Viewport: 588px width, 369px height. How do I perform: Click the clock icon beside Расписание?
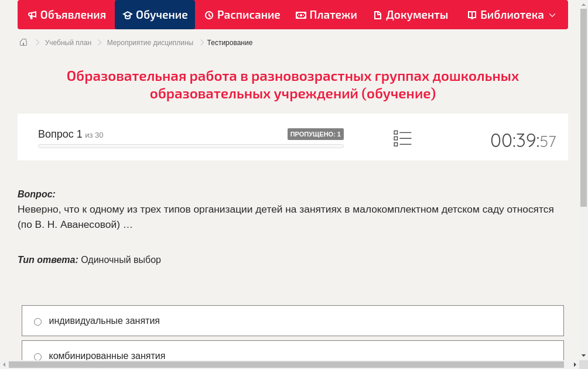pyautogui.click(x=208, y=15)
